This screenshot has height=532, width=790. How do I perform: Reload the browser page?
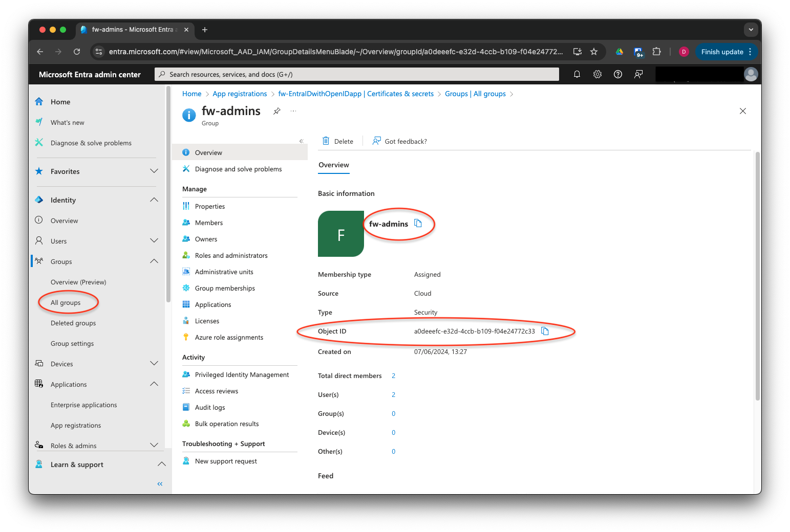[77, 52]
